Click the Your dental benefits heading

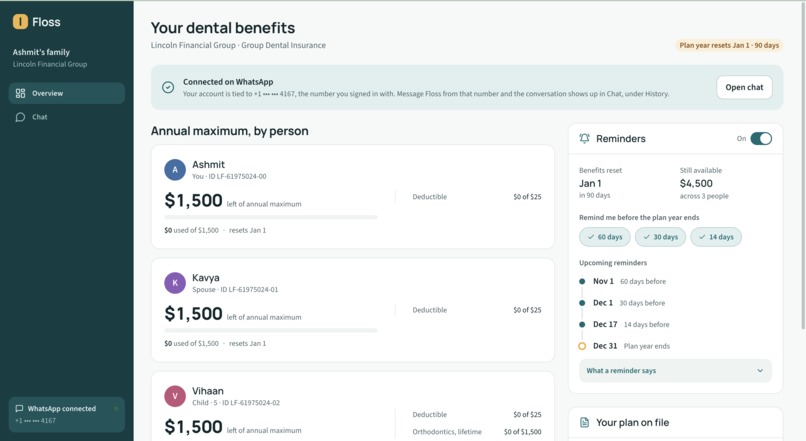[223, 28]
